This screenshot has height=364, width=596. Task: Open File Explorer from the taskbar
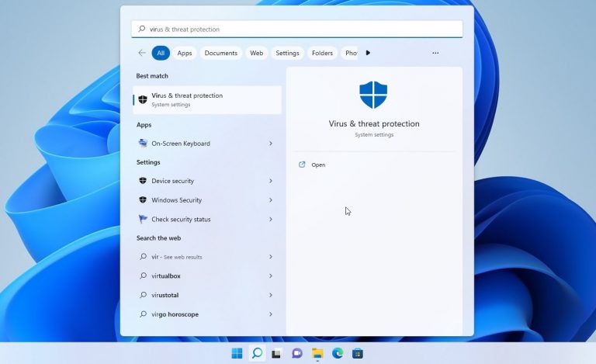(317, 354)
